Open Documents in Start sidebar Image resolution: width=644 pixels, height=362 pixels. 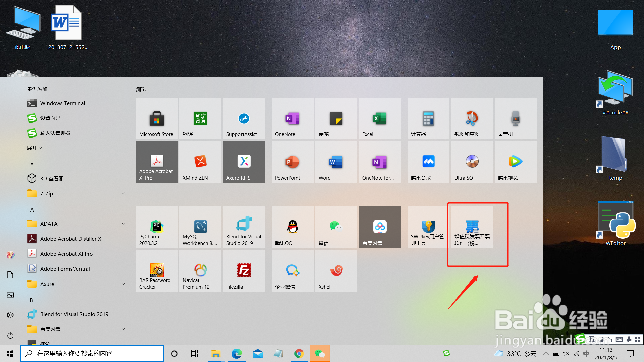click(x=10, y=275)
